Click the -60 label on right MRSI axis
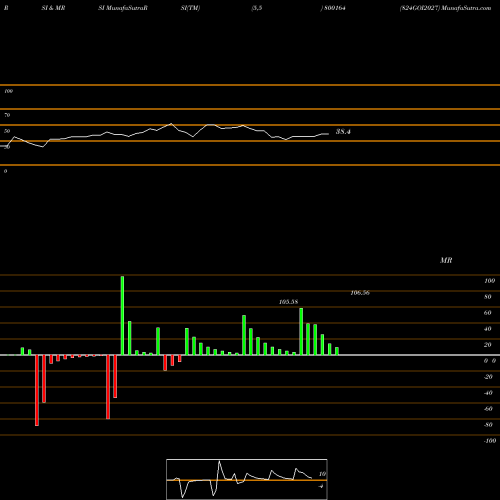Image resolution: width=500 pixels, height=500 pixels. tap(488, 409)
